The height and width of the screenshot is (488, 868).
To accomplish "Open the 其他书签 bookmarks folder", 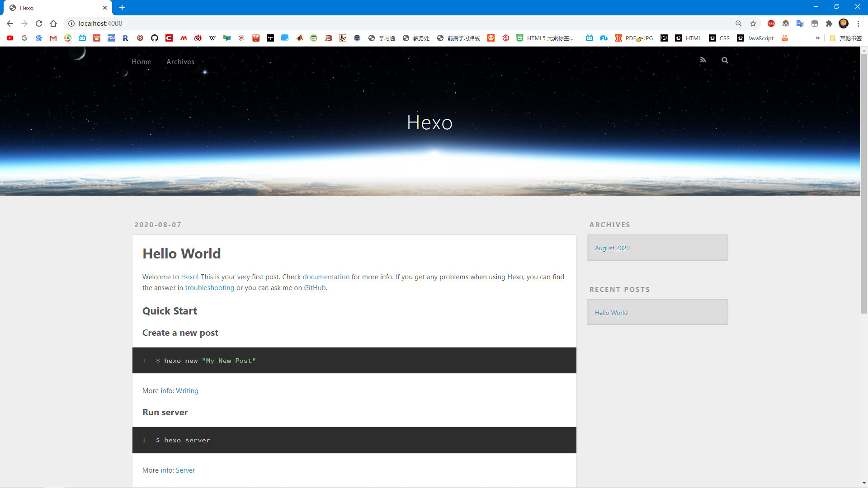I will (x=846, y=38).
